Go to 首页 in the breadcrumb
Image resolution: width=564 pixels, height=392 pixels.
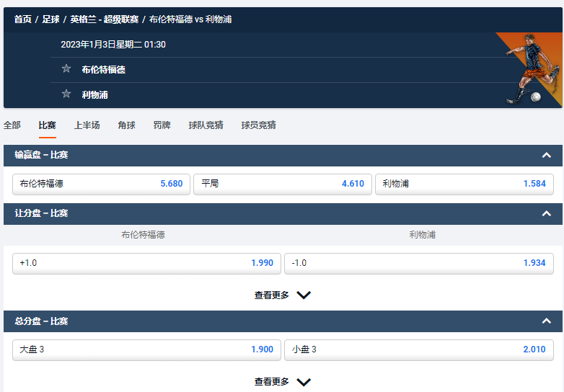(x=23, y=19)
